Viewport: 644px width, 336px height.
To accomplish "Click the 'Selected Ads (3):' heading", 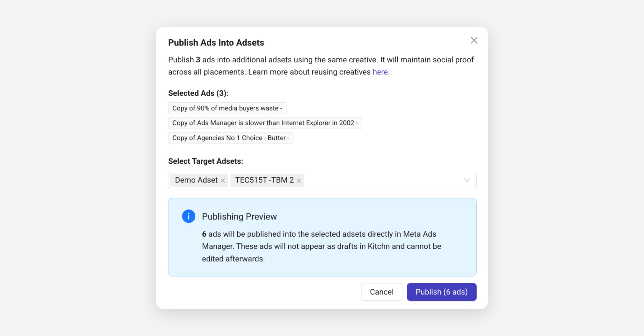I will (198, 93).
